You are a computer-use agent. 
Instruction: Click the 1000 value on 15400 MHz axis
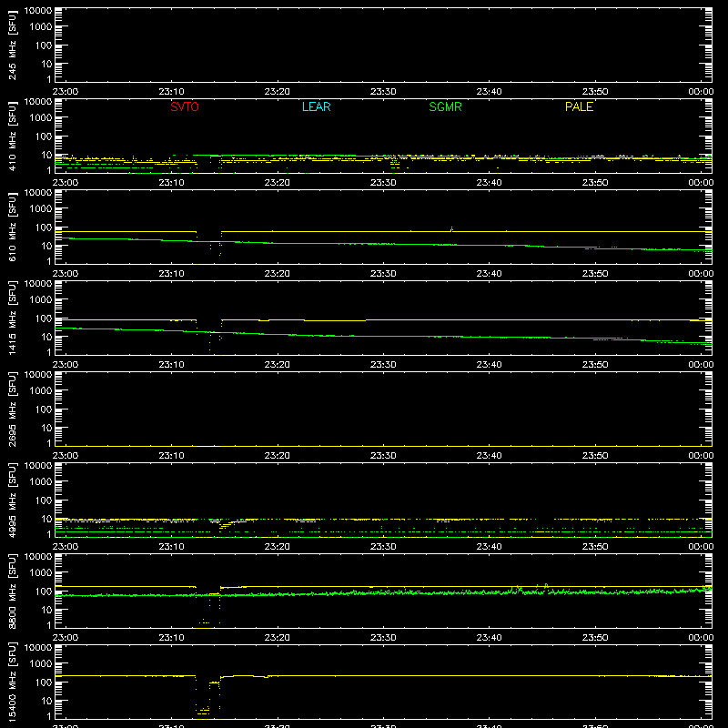coord(41,664)
